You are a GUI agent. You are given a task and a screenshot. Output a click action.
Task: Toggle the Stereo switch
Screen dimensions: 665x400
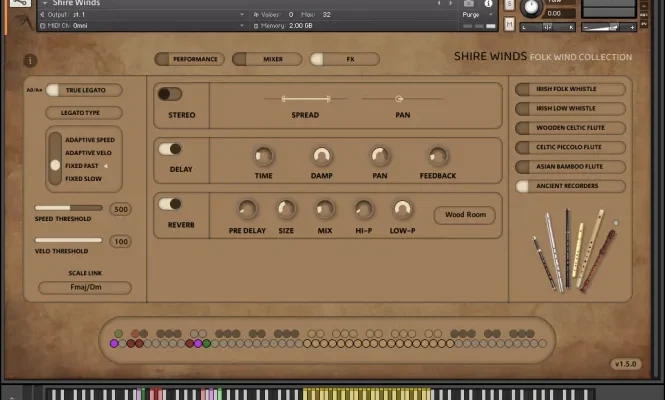(170, 94)
